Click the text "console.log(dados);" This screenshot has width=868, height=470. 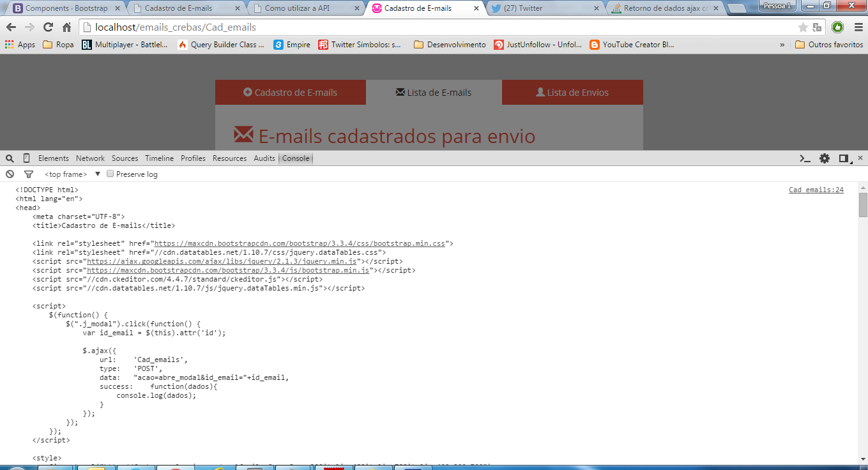(156, 395)
